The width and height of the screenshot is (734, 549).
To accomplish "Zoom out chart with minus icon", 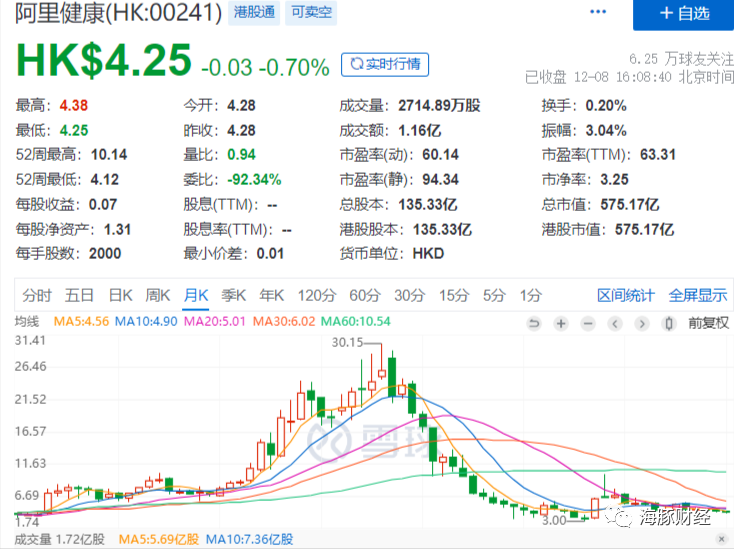I will point(588,323).
